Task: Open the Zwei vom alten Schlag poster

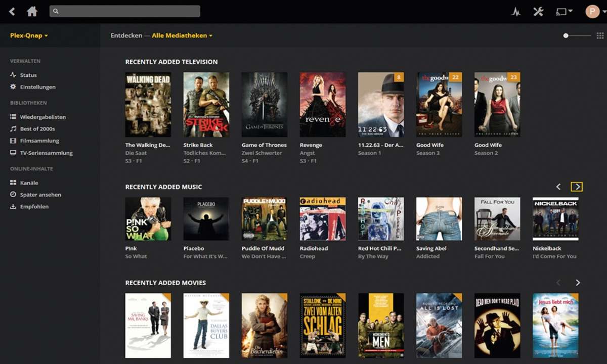Action: [323, 326]
